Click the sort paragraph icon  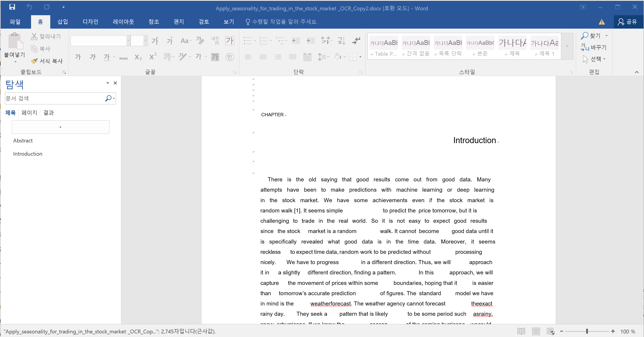pyautogui.click(x=341, y=40)
